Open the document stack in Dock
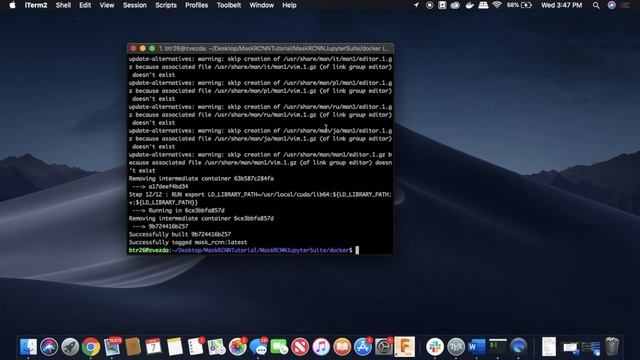640x360 pixels. click(x=549, y=347)
